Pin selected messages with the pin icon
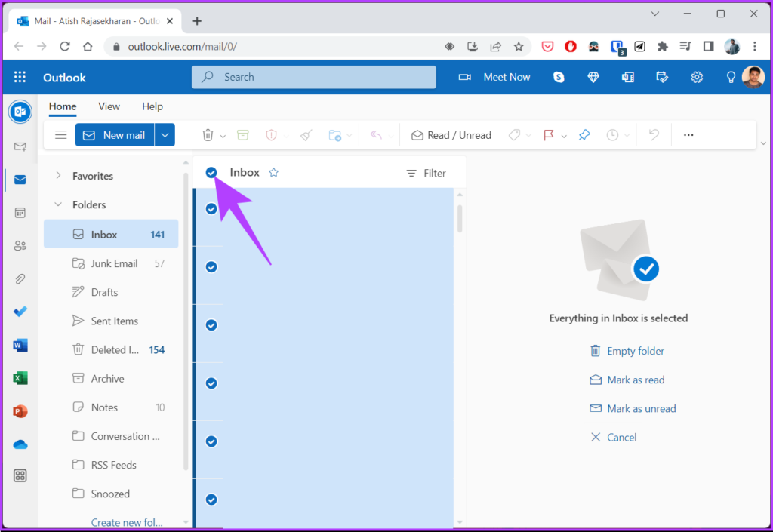 pyautogui.click(x=584, y=135)
